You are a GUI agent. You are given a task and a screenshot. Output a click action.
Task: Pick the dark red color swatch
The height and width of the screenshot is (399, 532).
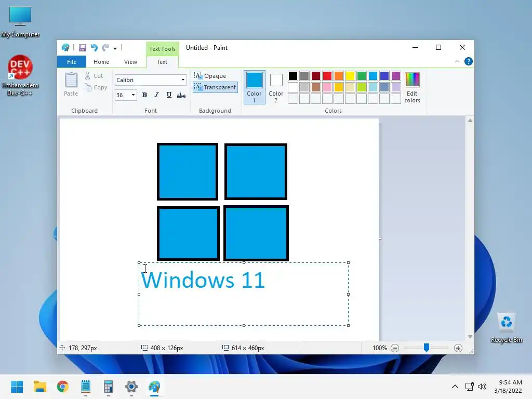315,76
